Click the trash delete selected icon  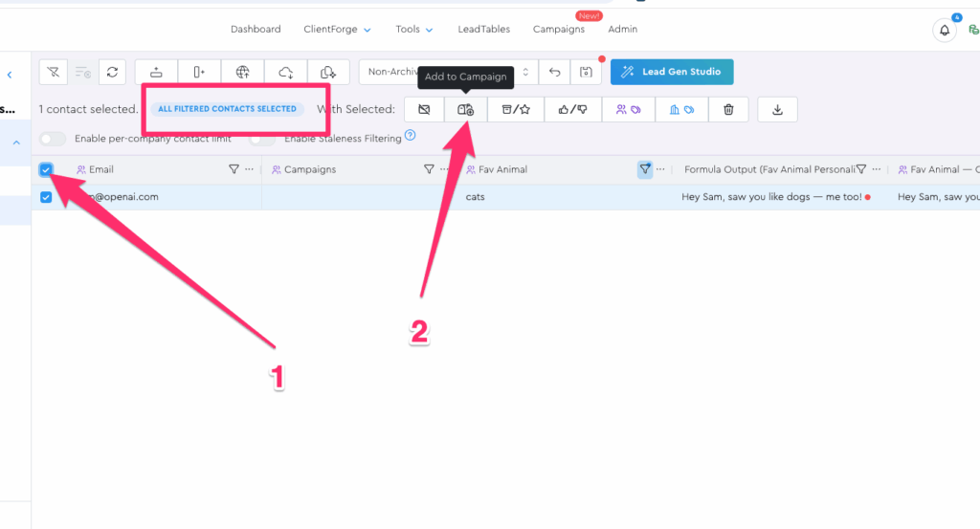pyautogui.click(x=728, y=110)
